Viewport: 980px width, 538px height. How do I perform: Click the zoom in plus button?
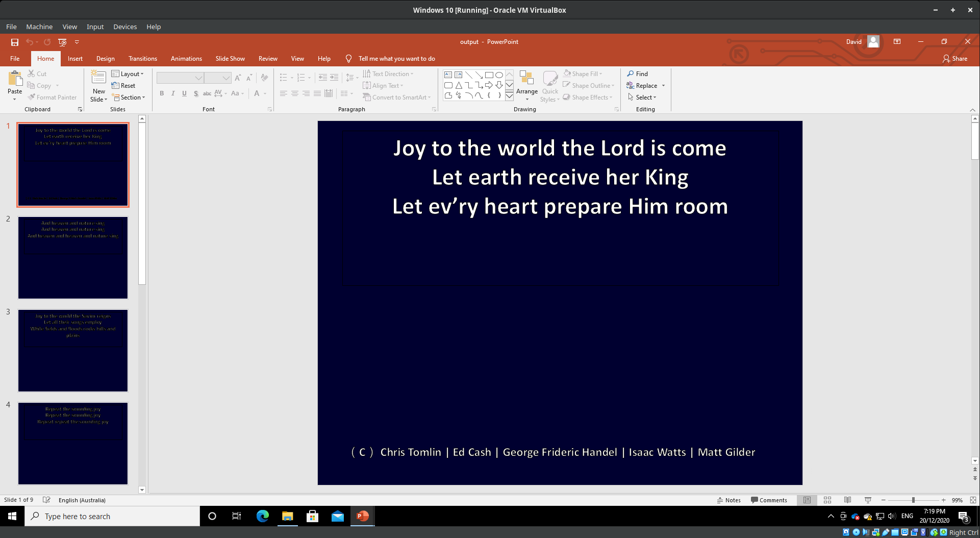[944, 500]
